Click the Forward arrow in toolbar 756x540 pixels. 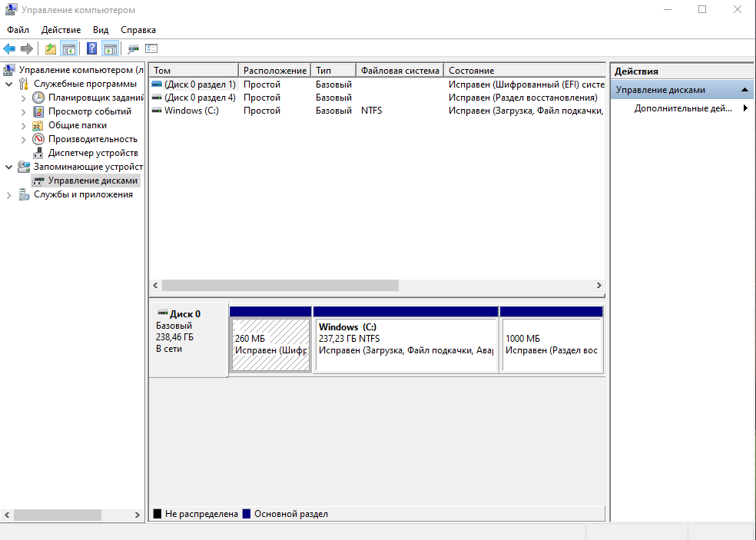(27, 48)
